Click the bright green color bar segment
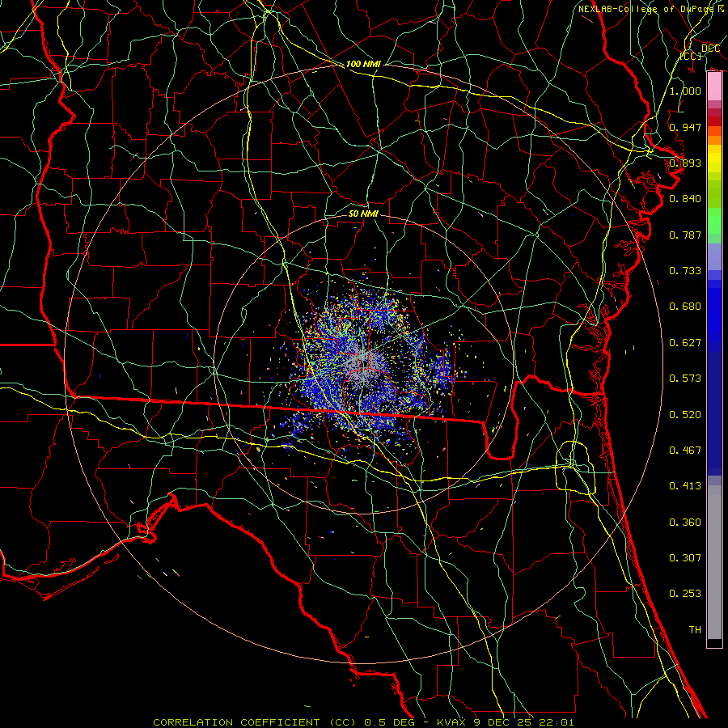 [x=714, y=221]
